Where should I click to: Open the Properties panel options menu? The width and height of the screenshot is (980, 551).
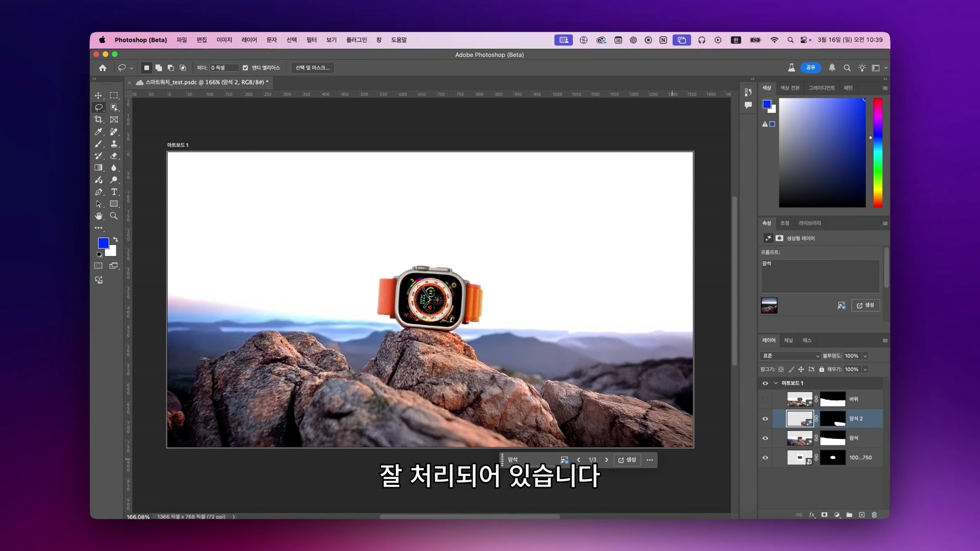(885, 223)
